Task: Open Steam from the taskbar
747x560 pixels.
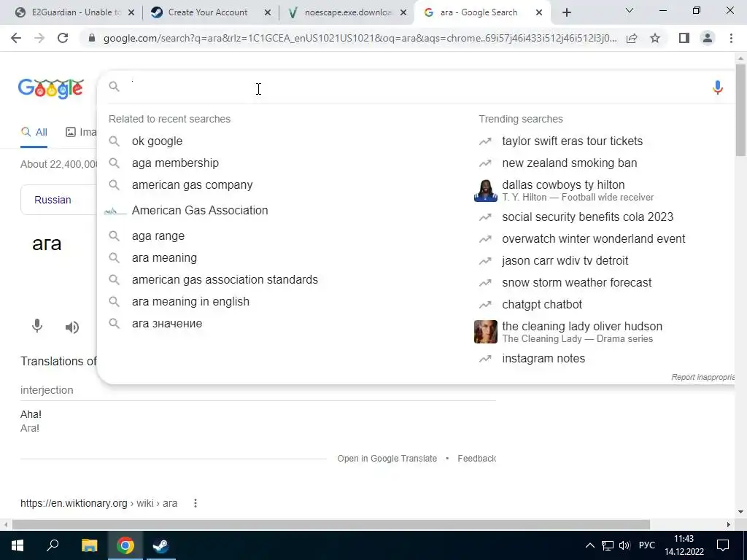Action: point(160,545)
